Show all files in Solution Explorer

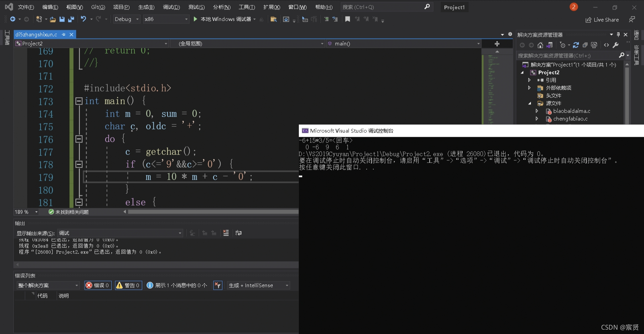coord(594,45)
